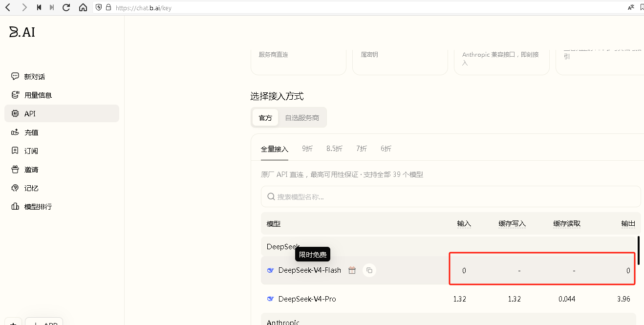Select the 官方 access mode tab
The image size is (644, 325).
(x=265, y=118)
